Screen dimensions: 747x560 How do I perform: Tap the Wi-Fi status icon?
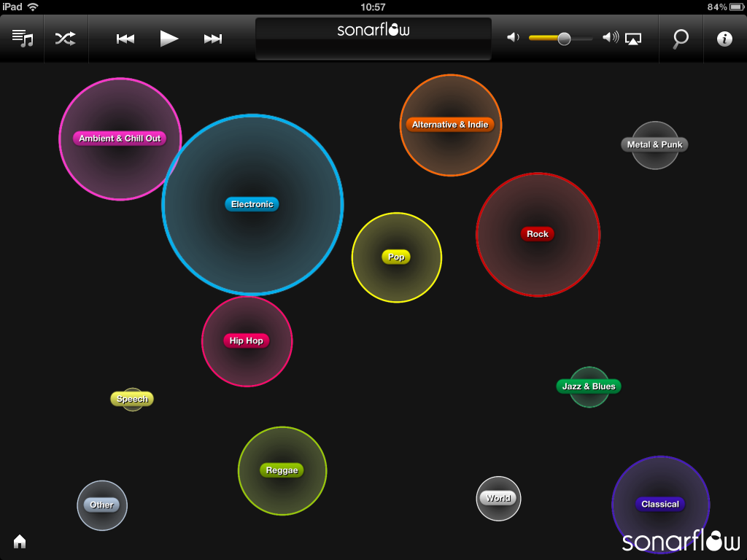(33, 7)
